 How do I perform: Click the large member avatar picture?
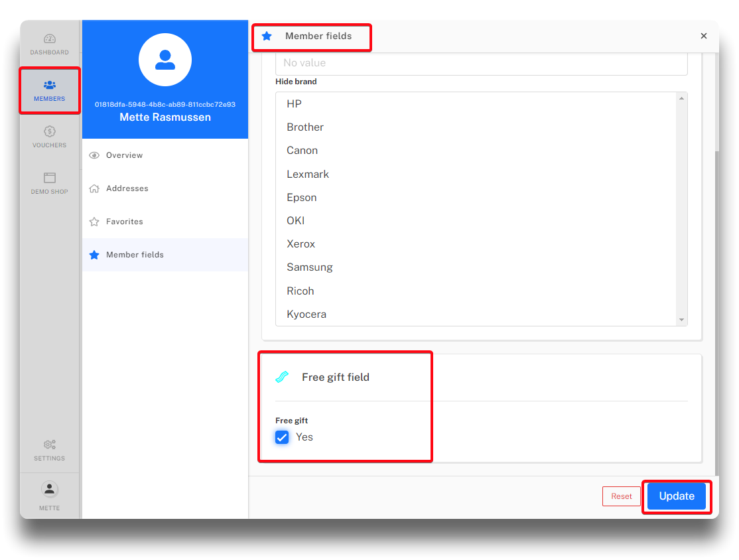pos(165,60)
